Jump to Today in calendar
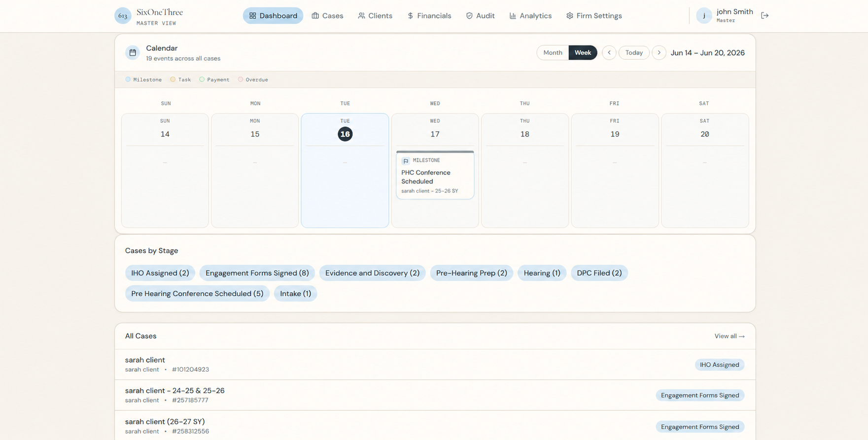This screenshot has height=440, width=868. click(634, 53)
